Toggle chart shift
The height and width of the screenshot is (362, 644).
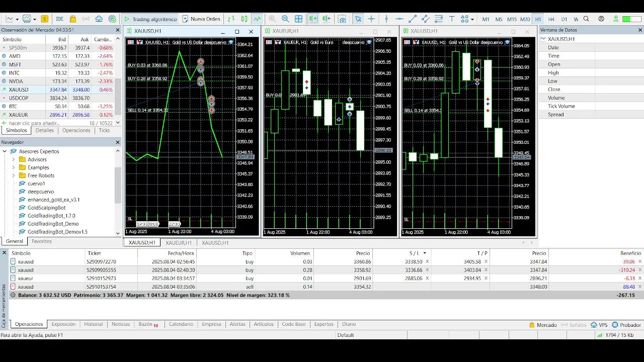click(326, 19)
